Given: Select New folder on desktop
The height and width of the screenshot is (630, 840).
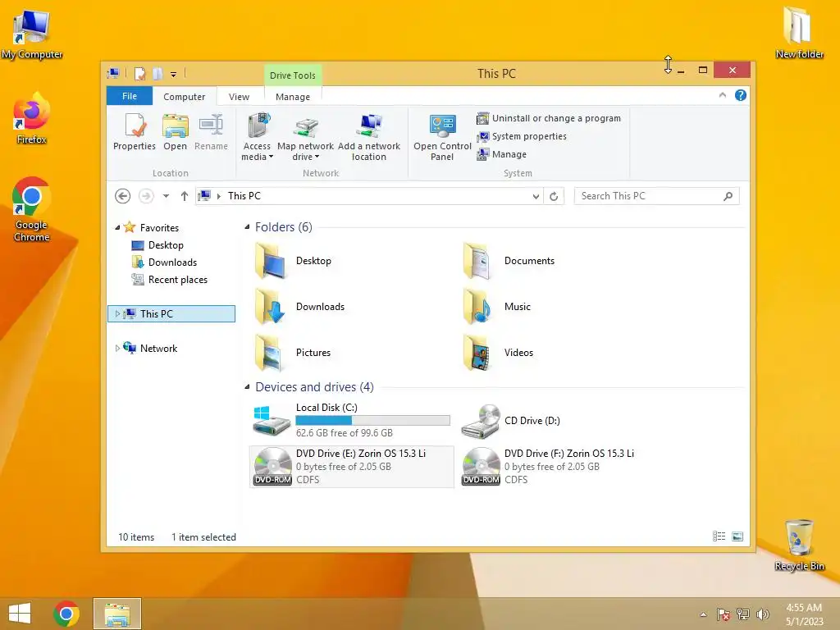Looking at the screenshot, I should [x=799, y=32].
